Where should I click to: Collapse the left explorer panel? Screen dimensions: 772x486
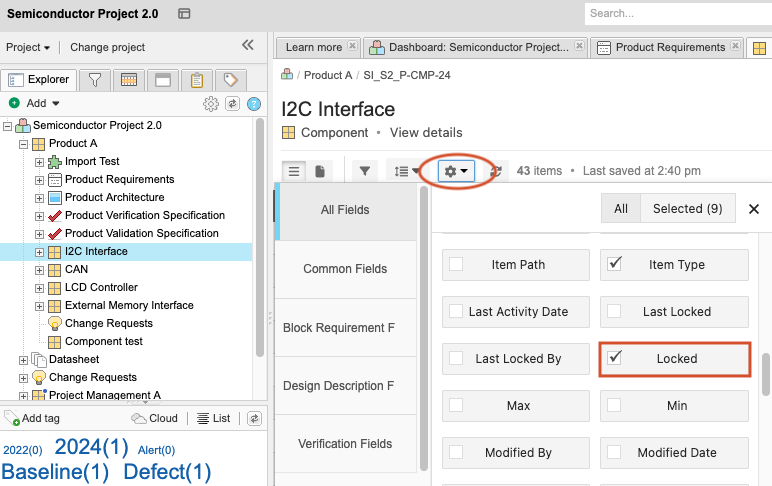[248, 46]
